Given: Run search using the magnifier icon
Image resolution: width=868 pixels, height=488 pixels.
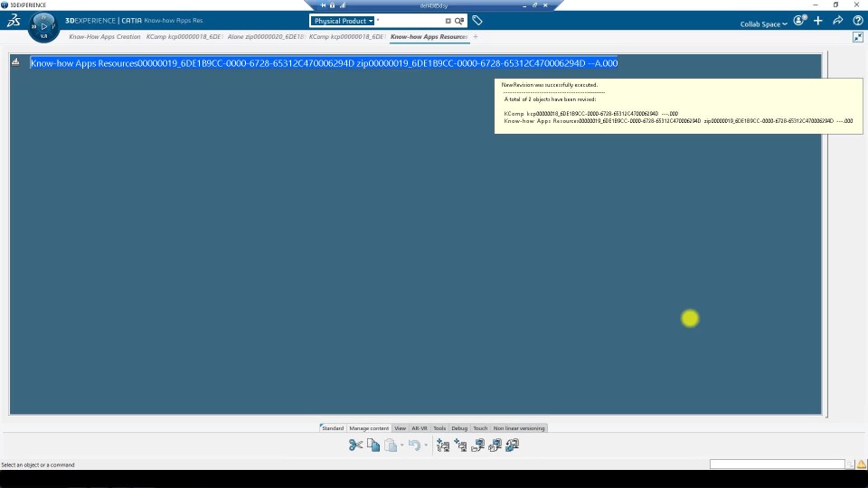Looking at the screenshot, I should click(459, 21).
